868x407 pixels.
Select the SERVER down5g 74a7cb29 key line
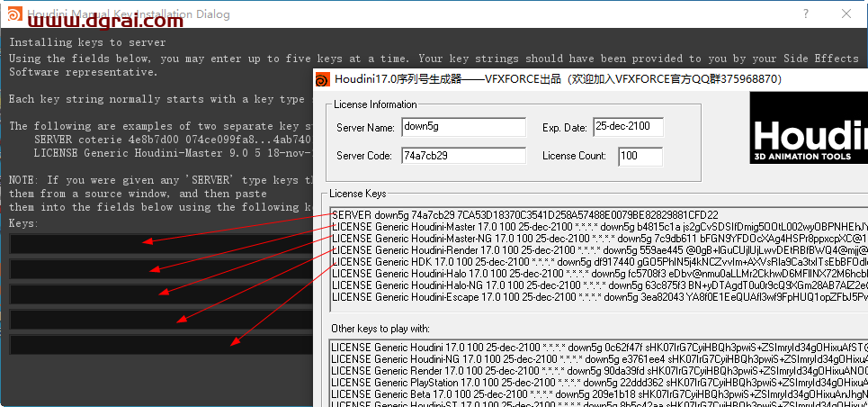(x=525, y=214)
